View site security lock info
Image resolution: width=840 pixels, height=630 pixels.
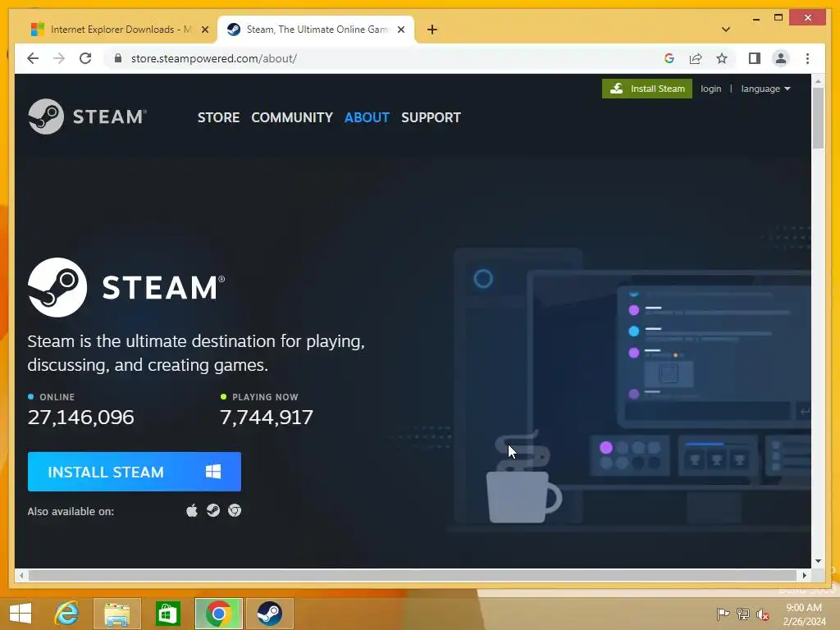point(118,58)
